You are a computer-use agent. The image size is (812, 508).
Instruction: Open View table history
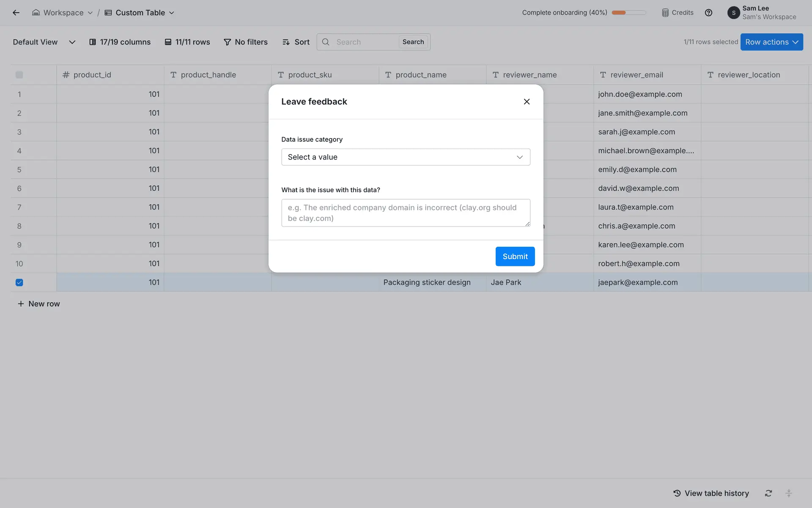(x=711, y=493)
